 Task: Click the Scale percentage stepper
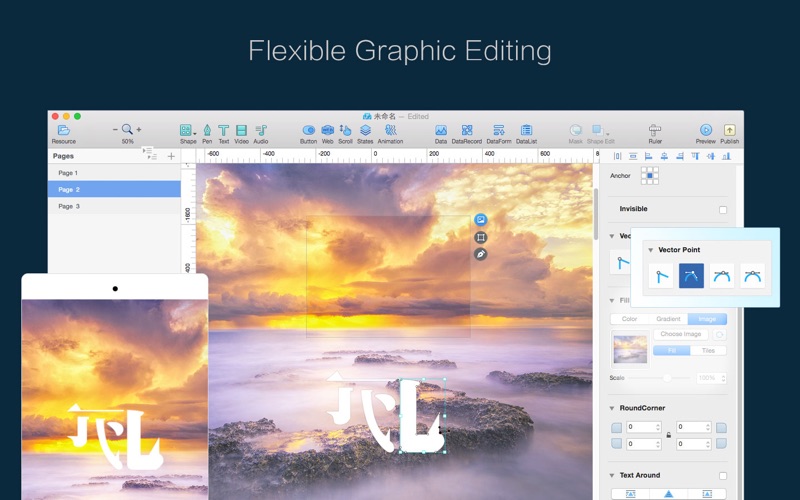723,378
